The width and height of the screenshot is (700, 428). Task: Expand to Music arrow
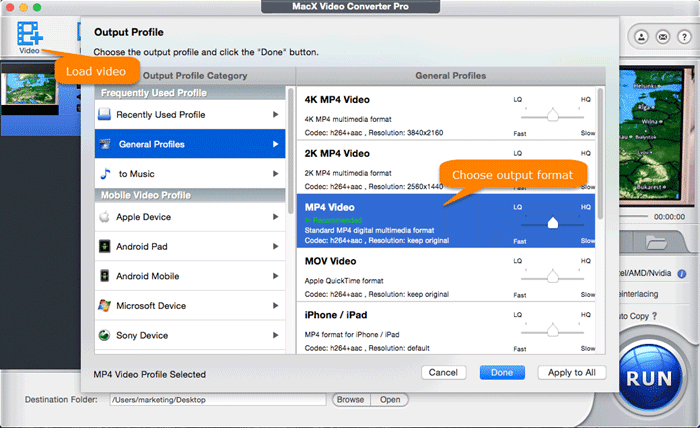tap(275, 174)
